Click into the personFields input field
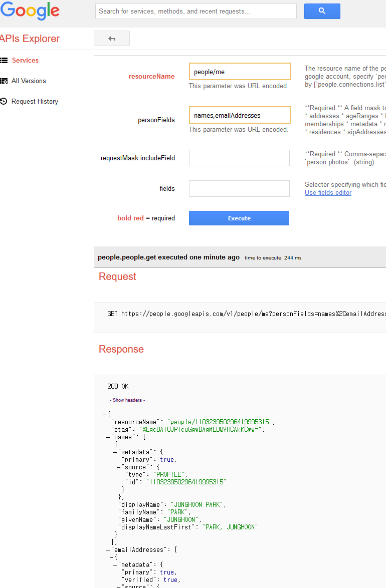This screenshot has height=588, width=386. pos(240,115)
